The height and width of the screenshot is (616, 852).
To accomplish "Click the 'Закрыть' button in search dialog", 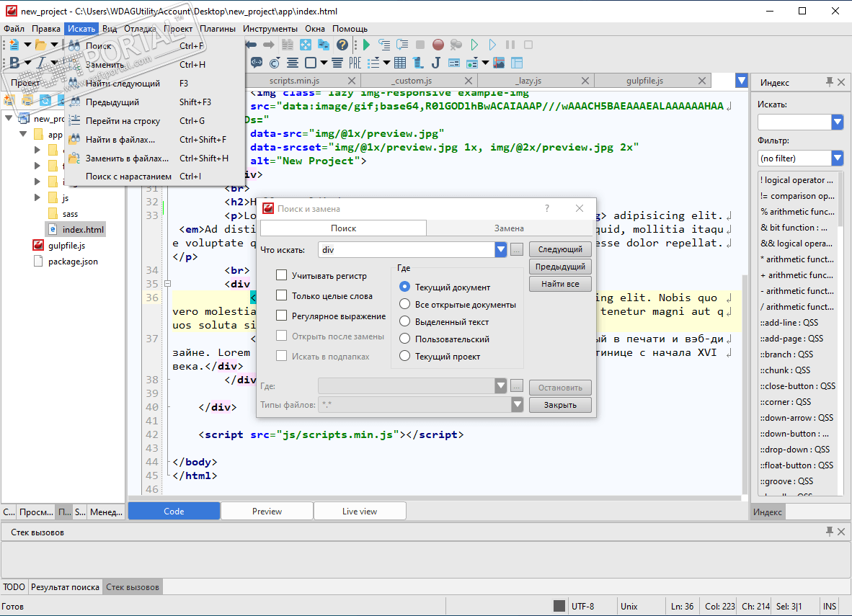I will tap(560, 405).
